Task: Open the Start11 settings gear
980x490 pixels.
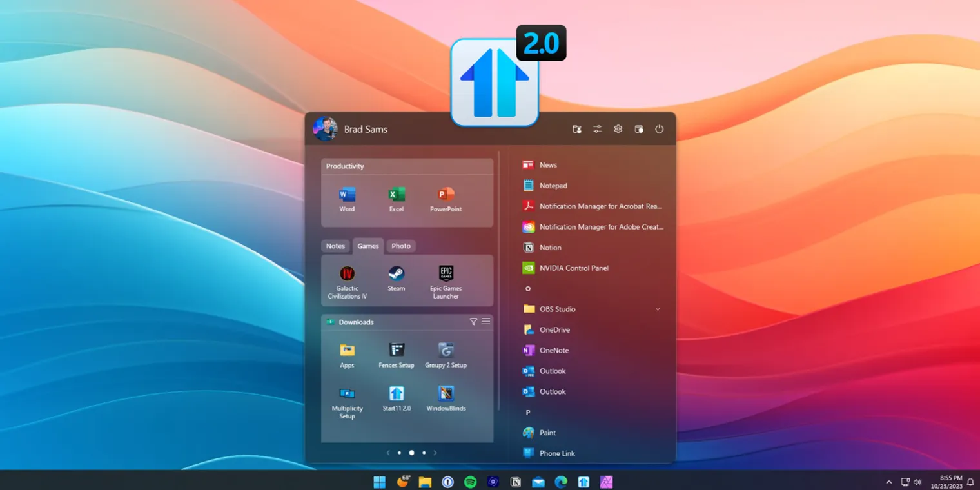Action: (618, 129)
